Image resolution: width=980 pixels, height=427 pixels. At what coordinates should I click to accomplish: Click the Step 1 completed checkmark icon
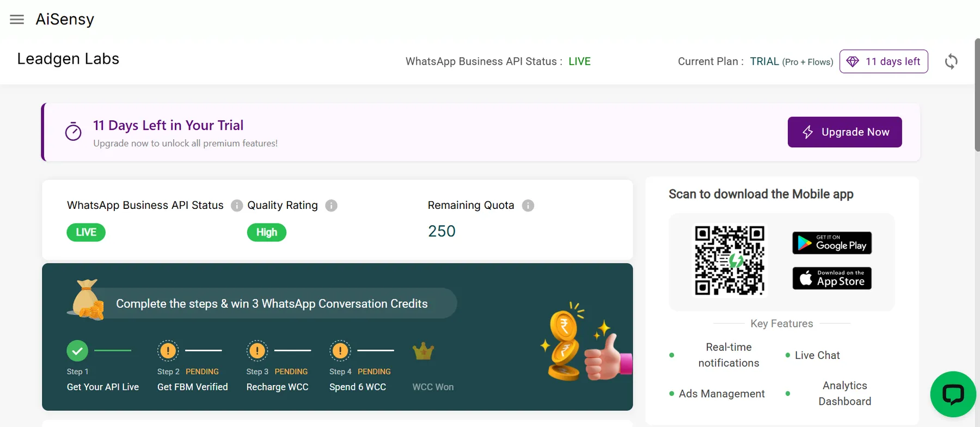click(77, 351)
